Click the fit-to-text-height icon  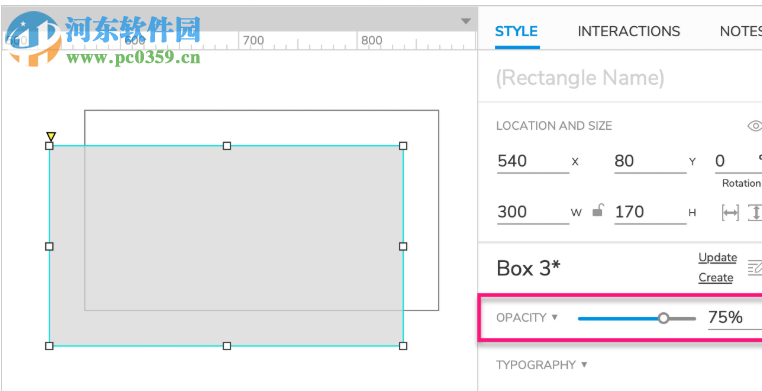[x=755, y=213]
